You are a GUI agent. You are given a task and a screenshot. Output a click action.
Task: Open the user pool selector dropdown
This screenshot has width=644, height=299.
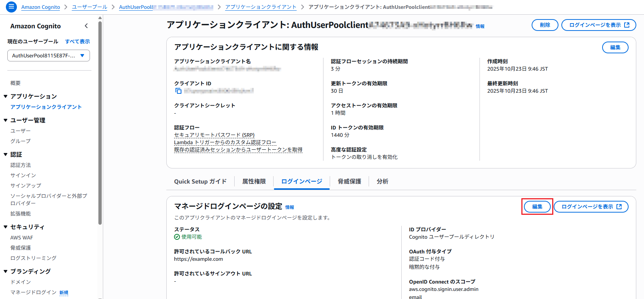tap(48, 56)
